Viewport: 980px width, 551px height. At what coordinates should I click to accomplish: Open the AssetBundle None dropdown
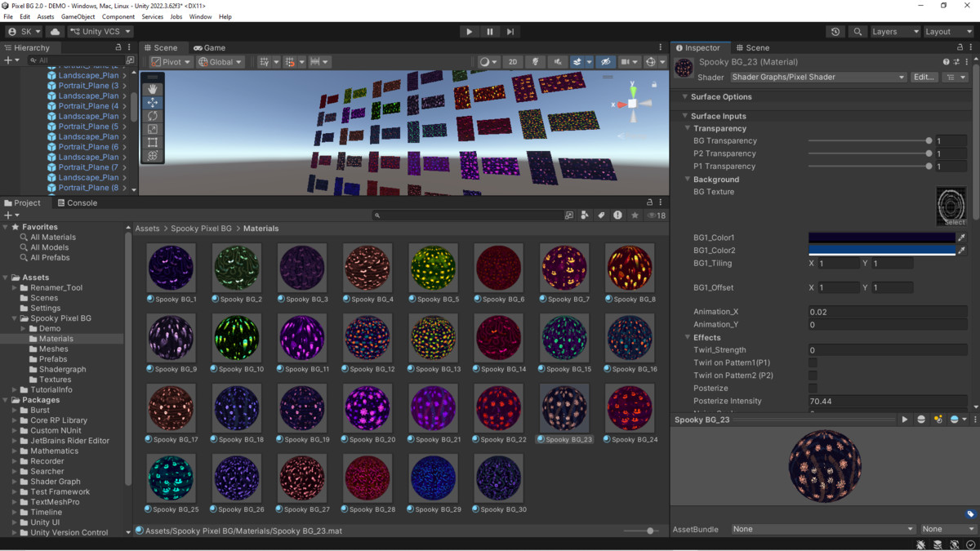tap(823, 529)
